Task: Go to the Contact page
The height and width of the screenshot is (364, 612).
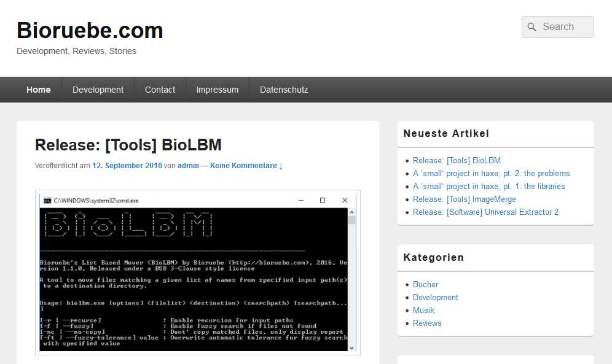Action: pyautogui.click(x=160, y=90)
